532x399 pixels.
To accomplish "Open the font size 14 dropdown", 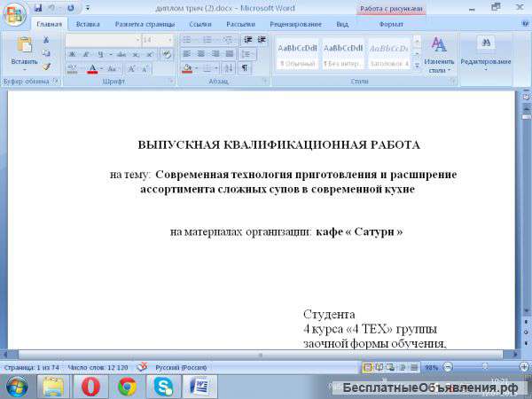I will pyautogui.click(x=170, y=40).
